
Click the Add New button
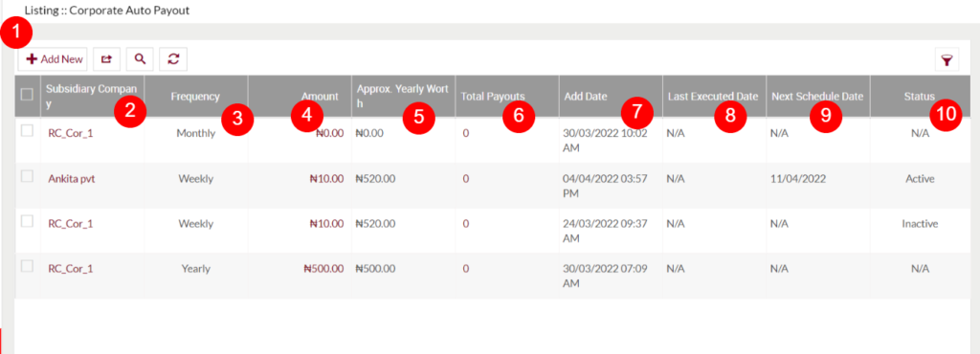tap(54, 59)
